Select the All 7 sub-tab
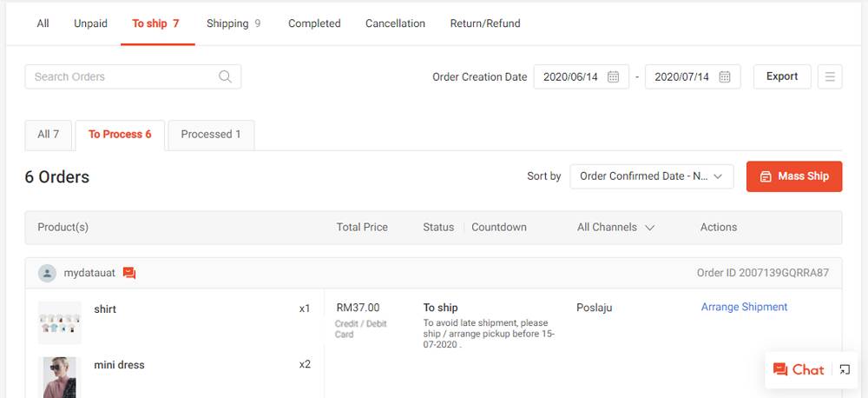This screenshot has width=868, height=398. (x=48, y=135)
